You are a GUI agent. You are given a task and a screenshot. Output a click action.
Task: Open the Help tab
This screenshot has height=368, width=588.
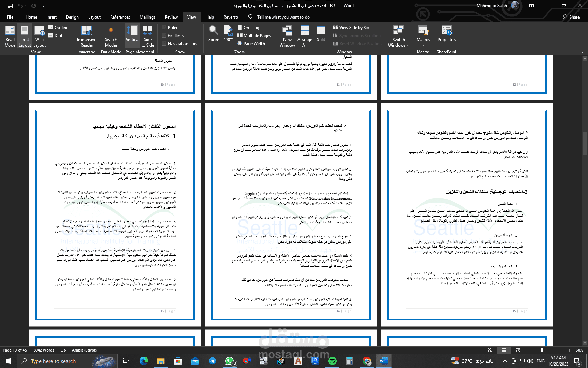[210, 17]
